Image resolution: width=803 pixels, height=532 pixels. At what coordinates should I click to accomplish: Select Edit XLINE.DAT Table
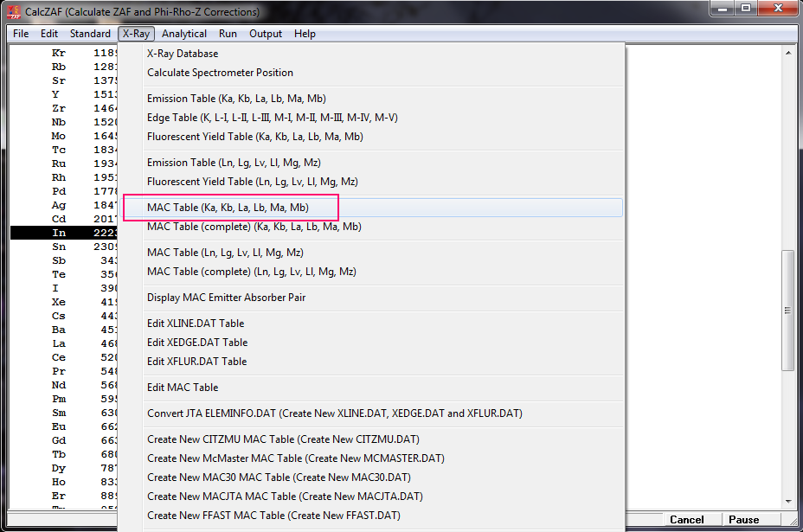pos(196,324)
